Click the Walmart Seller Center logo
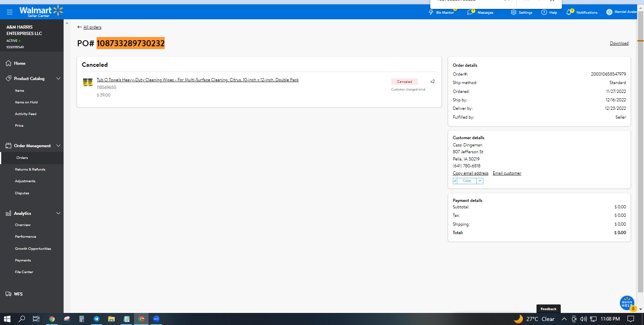This screenshot has width=644, height=325. 41,11
